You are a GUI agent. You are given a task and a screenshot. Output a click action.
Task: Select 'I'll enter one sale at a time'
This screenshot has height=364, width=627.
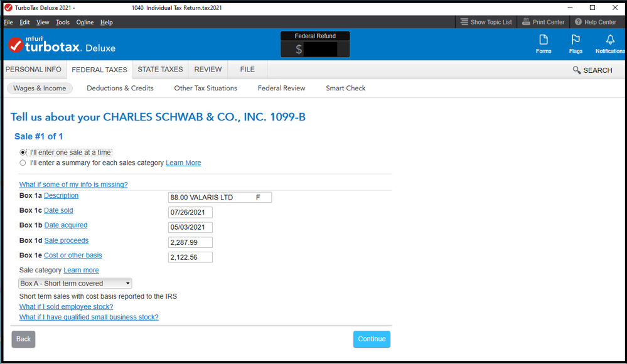pyautogui.click(x=23, y=153)
